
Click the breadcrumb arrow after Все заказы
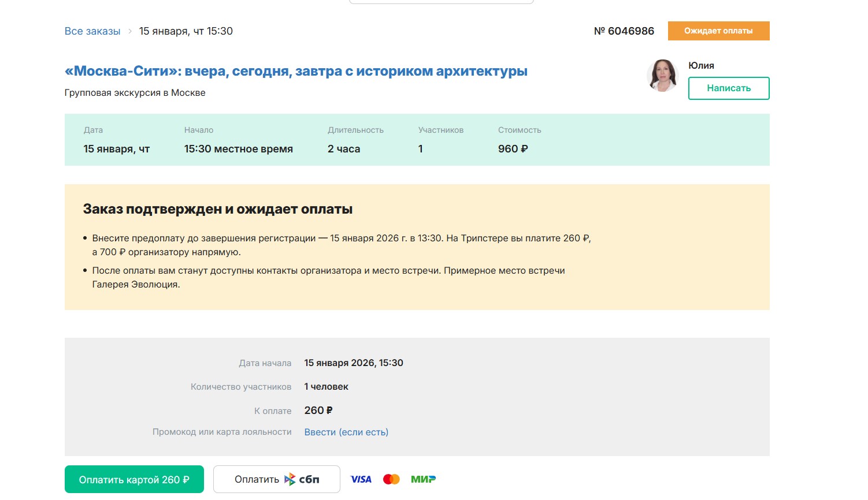(x=130, y=31)
